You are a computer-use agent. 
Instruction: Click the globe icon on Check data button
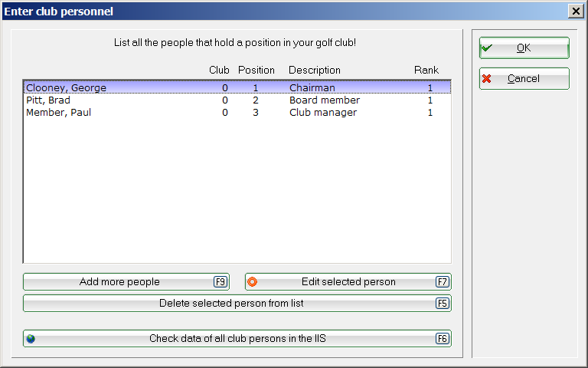[x=31, y=339]
